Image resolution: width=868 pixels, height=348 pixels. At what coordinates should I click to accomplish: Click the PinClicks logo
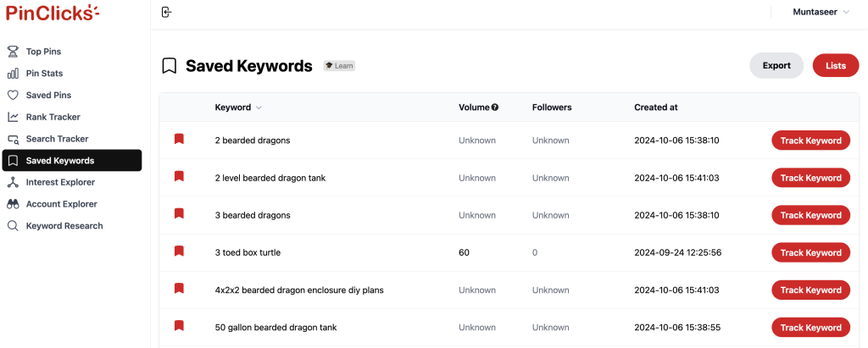[x=53, y=12]
